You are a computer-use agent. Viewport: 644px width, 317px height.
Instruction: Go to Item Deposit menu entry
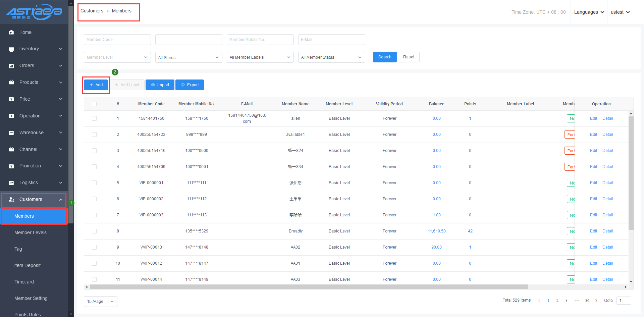pos(28,265)
